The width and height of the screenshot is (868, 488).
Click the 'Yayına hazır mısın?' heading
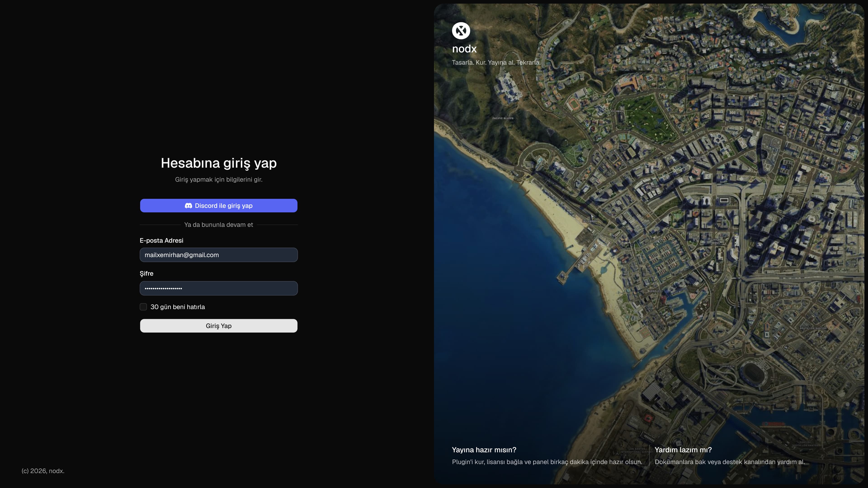tap(484, 450)
